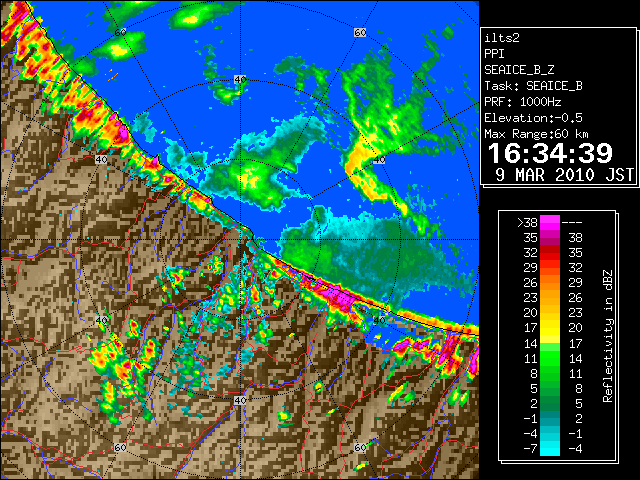Screen dimensions: 640x480
Task: Click the left-column "-1" legend value
Action: 530,419
